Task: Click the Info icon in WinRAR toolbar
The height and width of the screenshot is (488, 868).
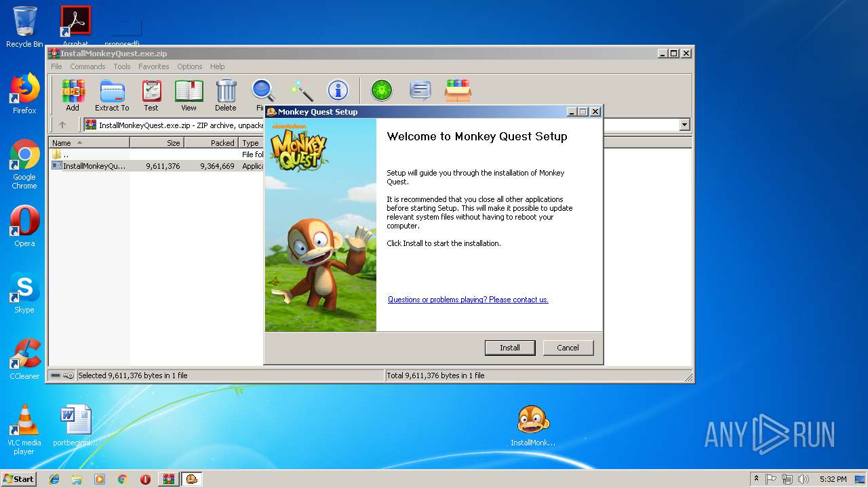Action: point(338,90)
